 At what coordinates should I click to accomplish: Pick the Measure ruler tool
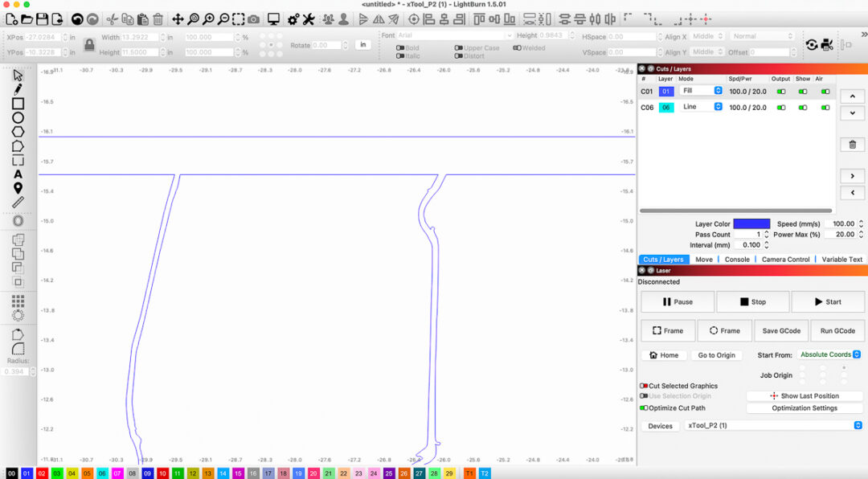point(18,203)
